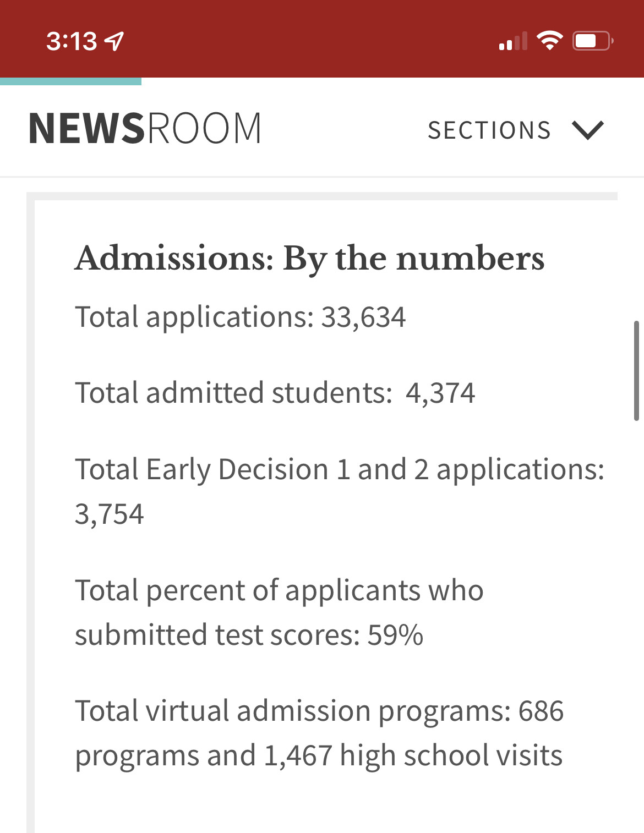
Task: Click the 3,754 early decision figure
Action: (x=110, y=515)
